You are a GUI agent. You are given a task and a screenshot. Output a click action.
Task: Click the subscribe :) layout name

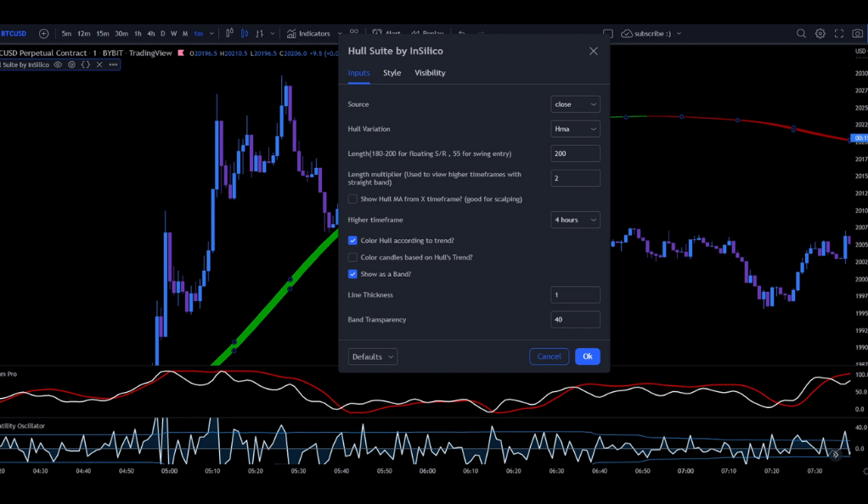[652, 34]
